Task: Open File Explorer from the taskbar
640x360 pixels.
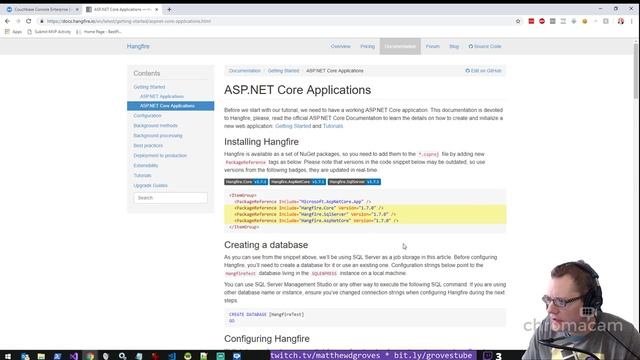Action: [41, 356]
